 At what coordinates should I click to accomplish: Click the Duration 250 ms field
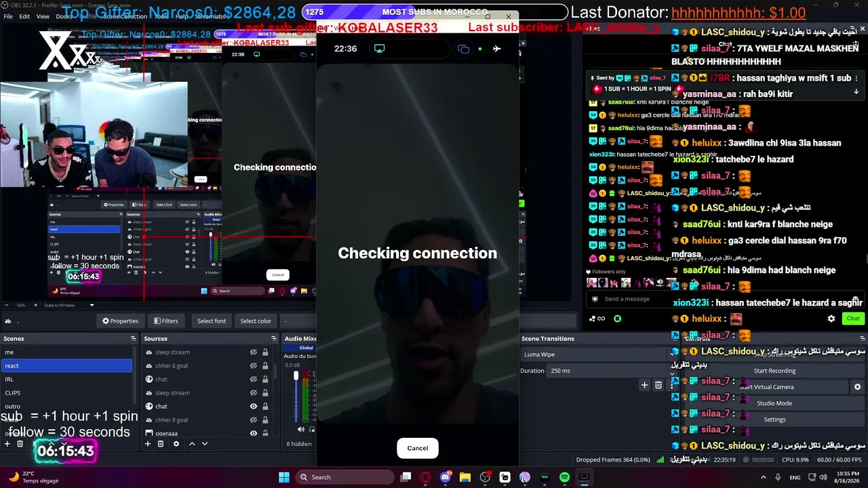click(x=608, y=371)
